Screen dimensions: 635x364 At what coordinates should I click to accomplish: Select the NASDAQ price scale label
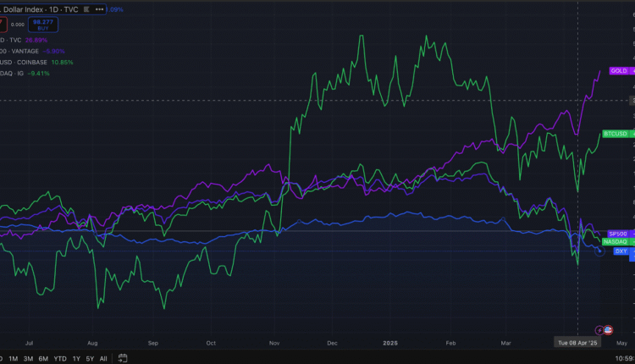616,242
